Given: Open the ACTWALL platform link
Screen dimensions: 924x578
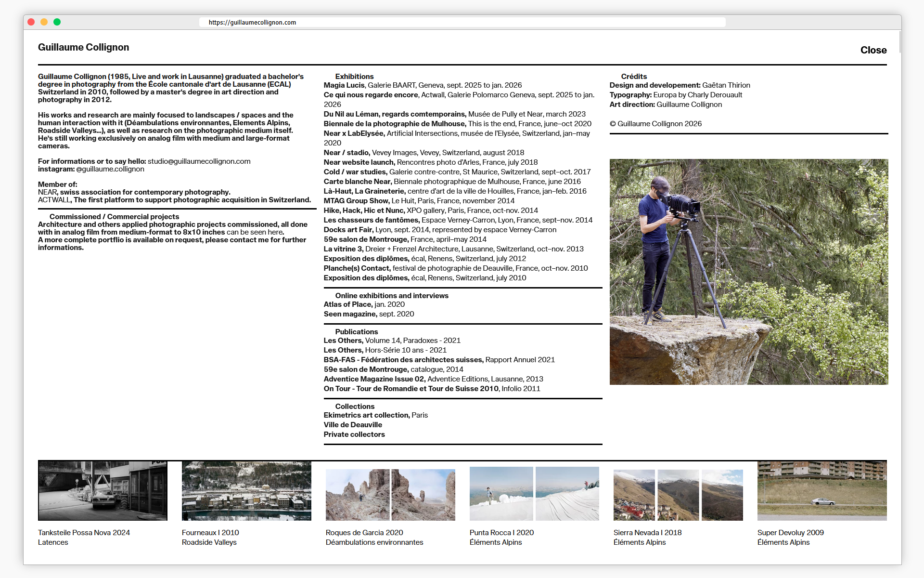Looking at the screenshot, I should [54, 200].
